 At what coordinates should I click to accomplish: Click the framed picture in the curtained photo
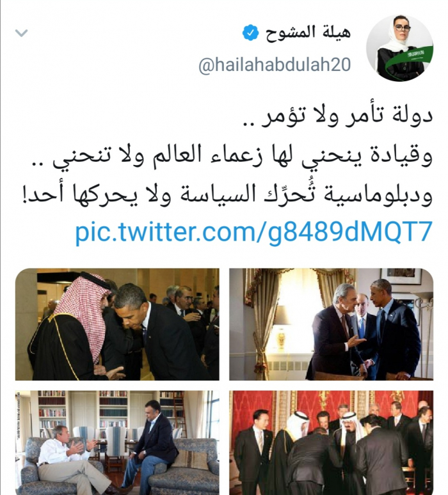tap(401, 276)
